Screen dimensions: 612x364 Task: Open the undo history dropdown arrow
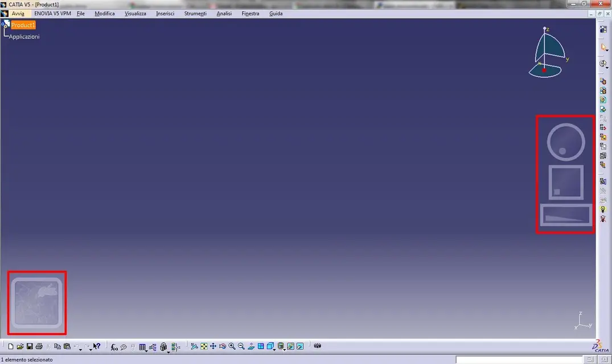point(80,350)
